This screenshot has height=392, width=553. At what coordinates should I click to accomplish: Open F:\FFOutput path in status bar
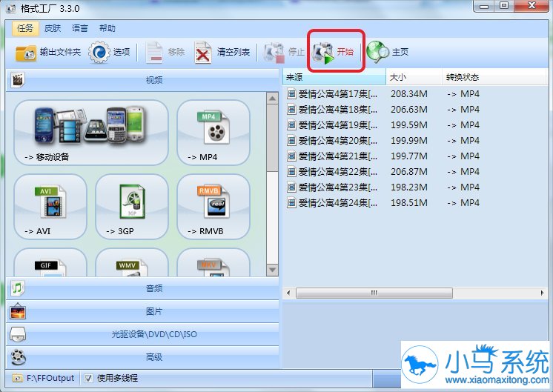[50, 378]
